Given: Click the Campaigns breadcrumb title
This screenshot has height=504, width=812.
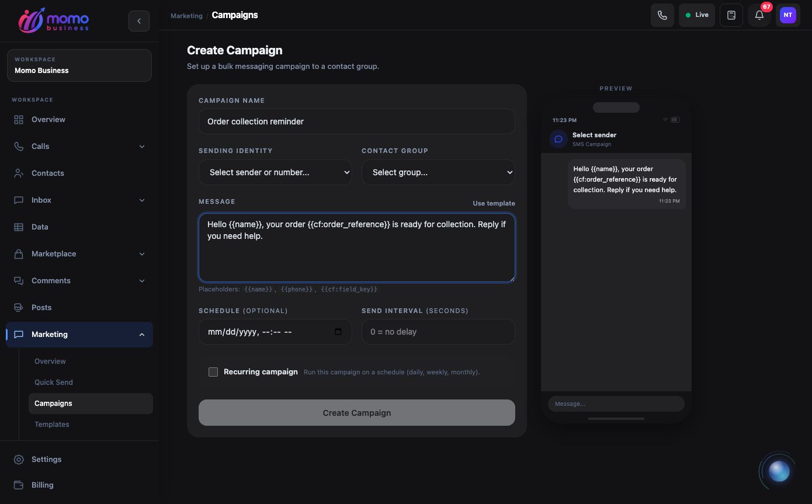Looking at the screenshot, I should click(235, 15).
